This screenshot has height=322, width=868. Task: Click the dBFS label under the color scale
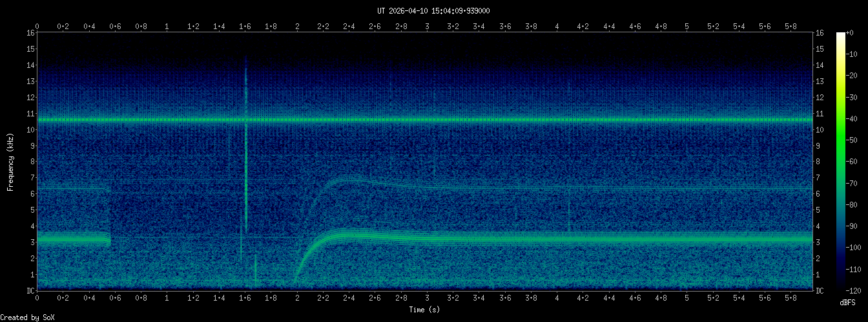(x=847, y=303)
